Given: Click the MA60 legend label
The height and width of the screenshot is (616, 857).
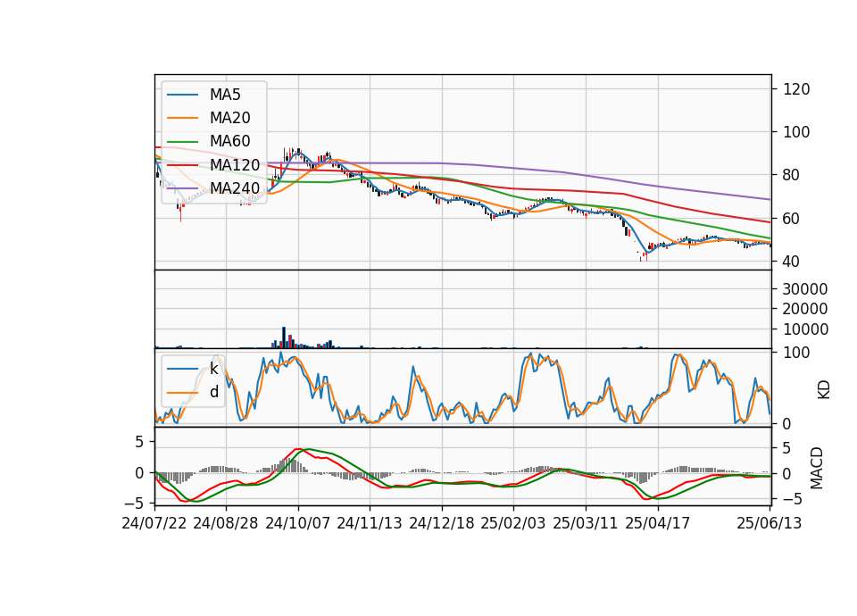Looking at the screenshot, I should pyautogui.click(x=229, y=141).
